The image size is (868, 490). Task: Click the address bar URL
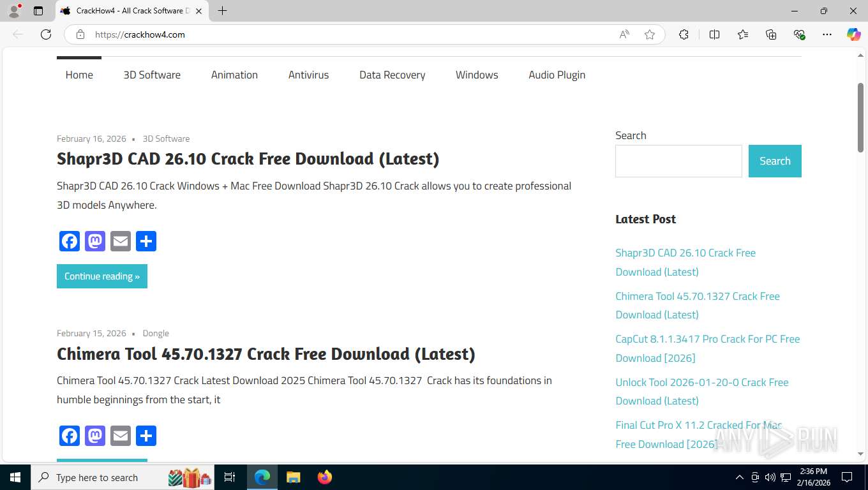140,34
